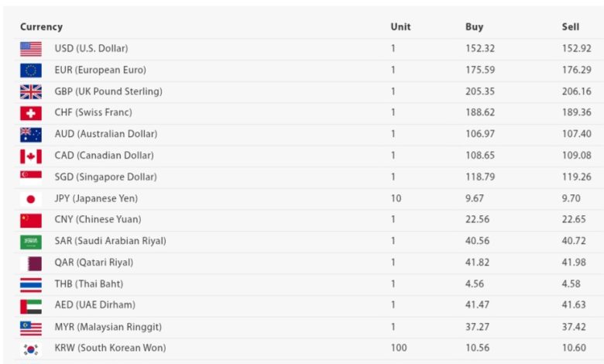
Task: Click the South Korean flag icon
Action: click(x=31, y=349)
